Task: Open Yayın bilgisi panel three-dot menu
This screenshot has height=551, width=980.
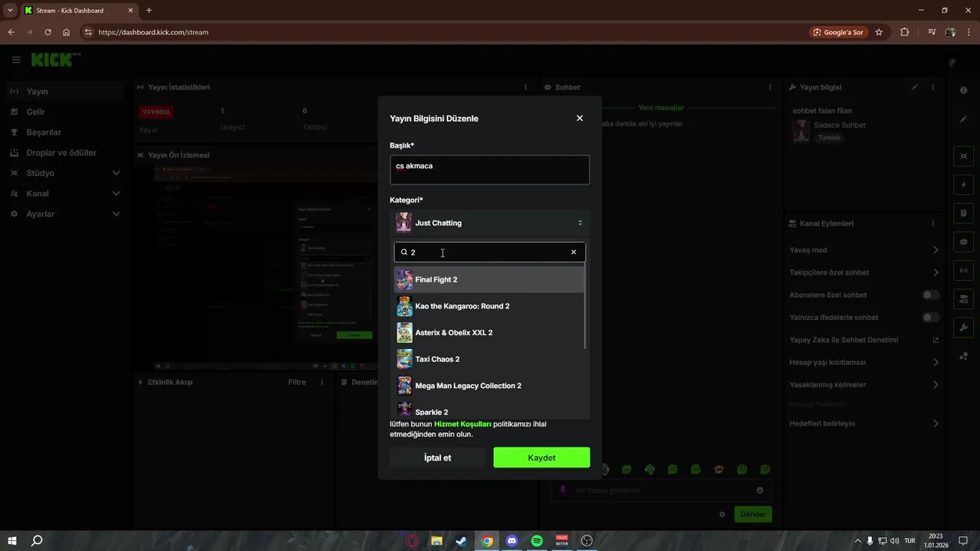Action: (933, 87)
